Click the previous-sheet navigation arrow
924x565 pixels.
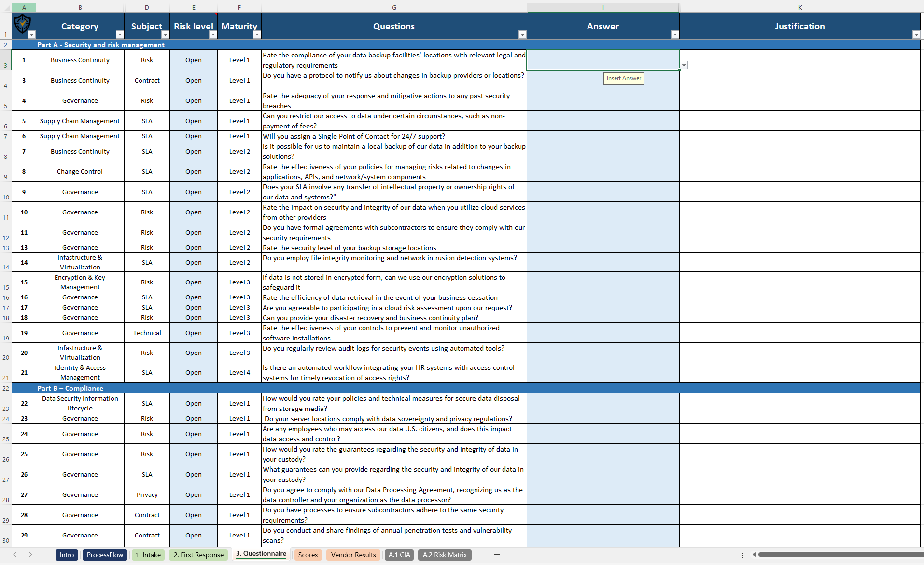[x=14, y=555]
